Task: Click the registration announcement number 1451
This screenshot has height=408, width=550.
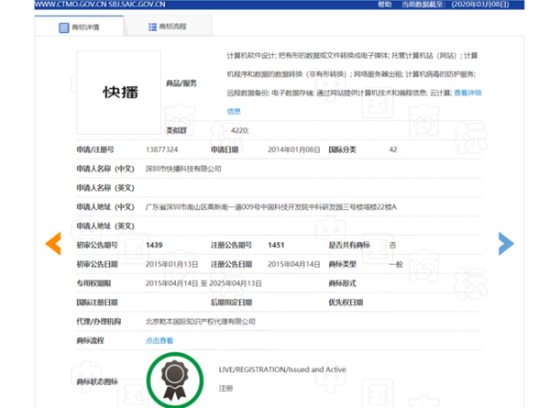Action: [276, 245]
